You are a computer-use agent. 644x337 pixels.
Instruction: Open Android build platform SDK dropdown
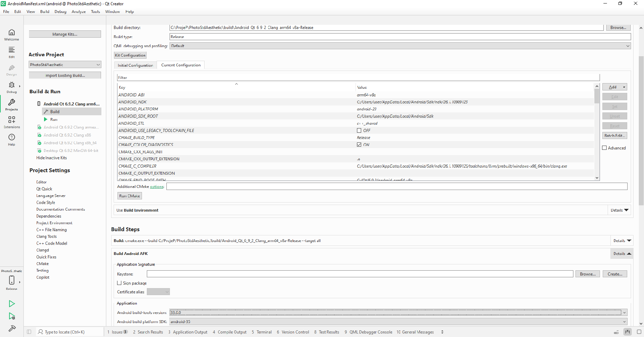coord(398,322)
